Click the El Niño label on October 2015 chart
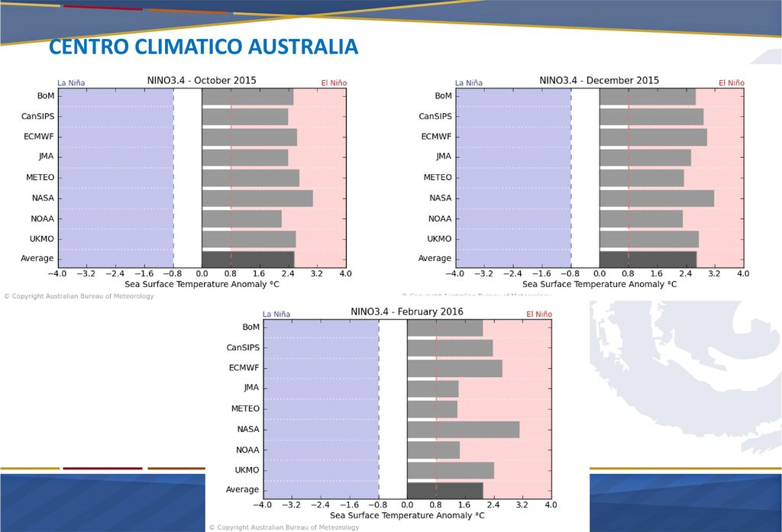 334,82
